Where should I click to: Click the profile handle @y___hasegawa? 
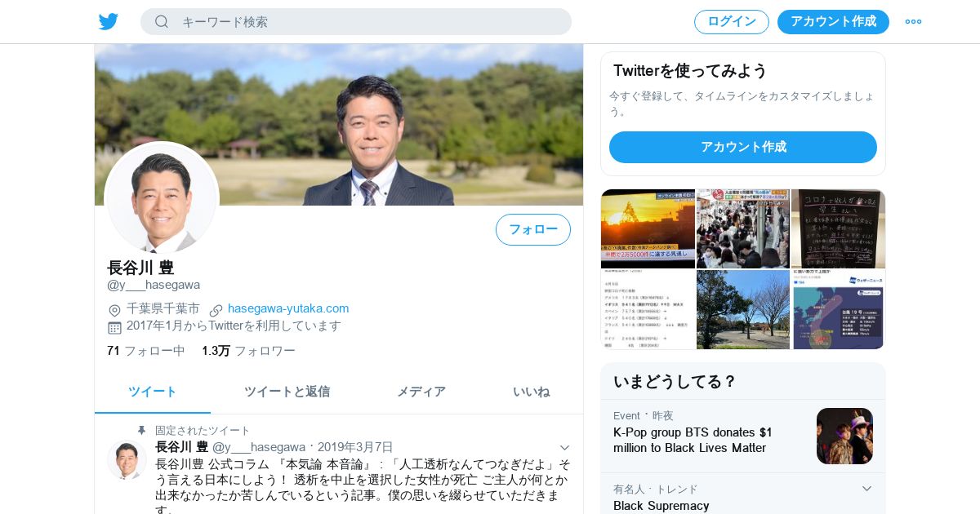(154, 285)
